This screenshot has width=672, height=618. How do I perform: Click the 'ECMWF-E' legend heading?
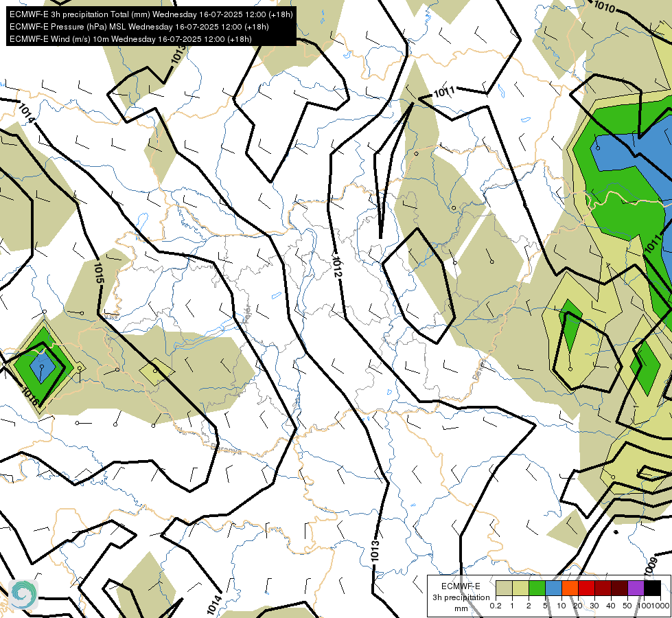(461, 586)
